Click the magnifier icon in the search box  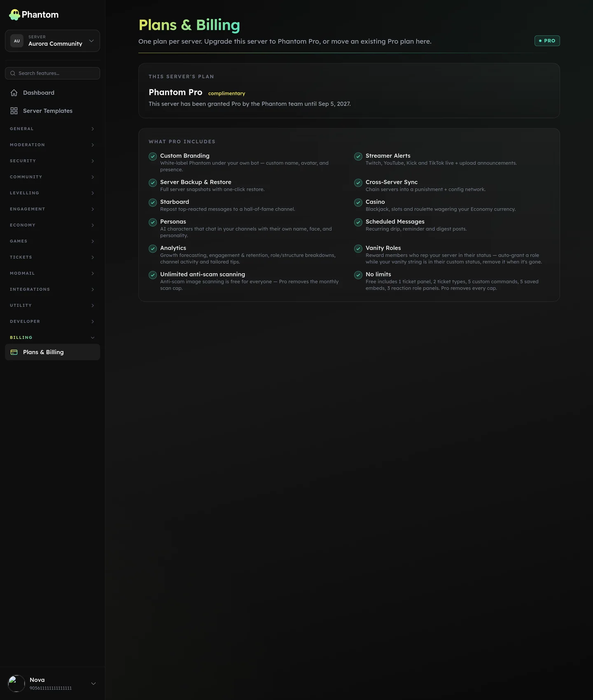pyautogui.click(x=13, y=73)
